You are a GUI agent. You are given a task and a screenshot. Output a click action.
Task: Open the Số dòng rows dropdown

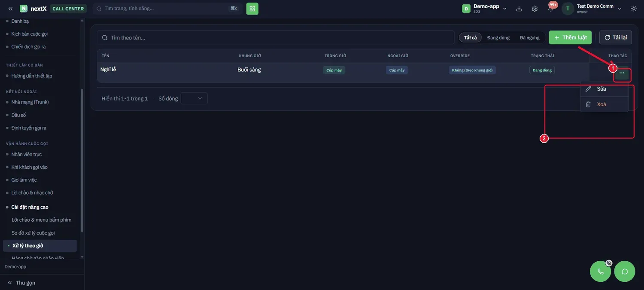pos(194,98)
